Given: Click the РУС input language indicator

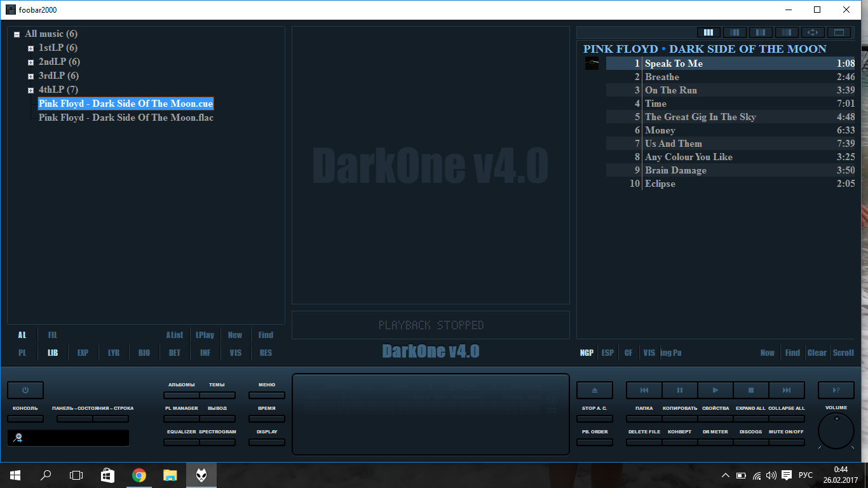Looking at the screenshot, I should (x=806, y=475).
